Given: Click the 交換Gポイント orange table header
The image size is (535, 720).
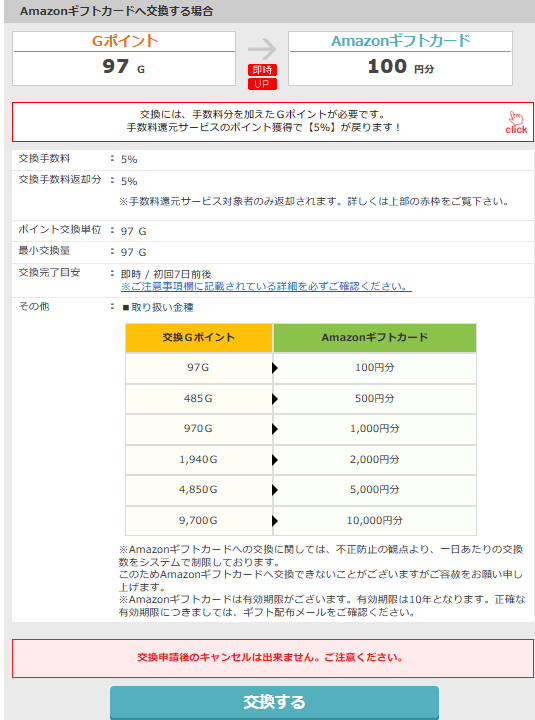Looking at the screenshot, I should click(x=199, y=338).
